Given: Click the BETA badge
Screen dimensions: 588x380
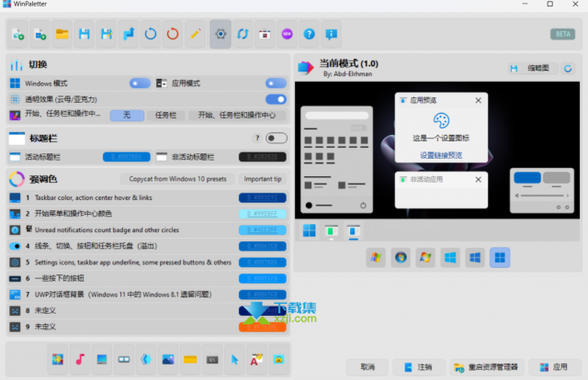Looking at the screenshot, I should pyautogui.click(x=563, y=34).
